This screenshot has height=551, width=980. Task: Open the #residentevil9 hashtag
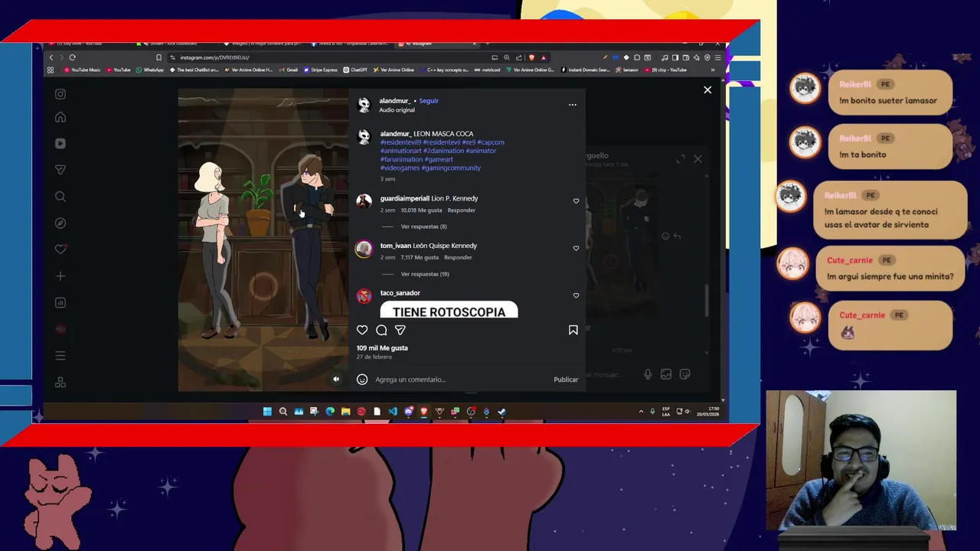coord(400,142)
